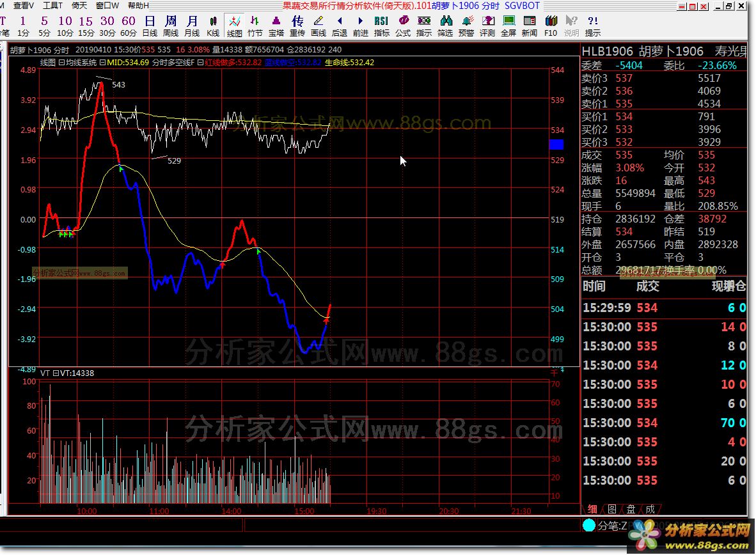Open the 公式 formula tool
Image resolution: width=756 pixels, height=555 pixels.
tap(403, 26)
